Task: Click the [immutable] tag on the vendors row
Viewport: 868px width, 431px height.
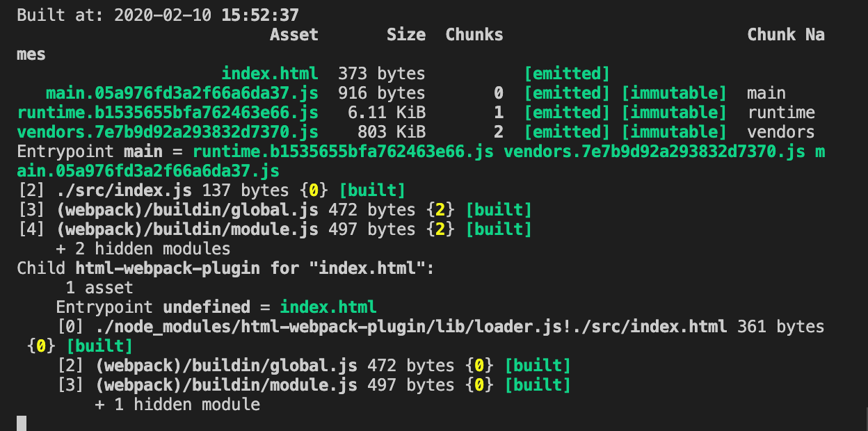Action: (673, 131)
